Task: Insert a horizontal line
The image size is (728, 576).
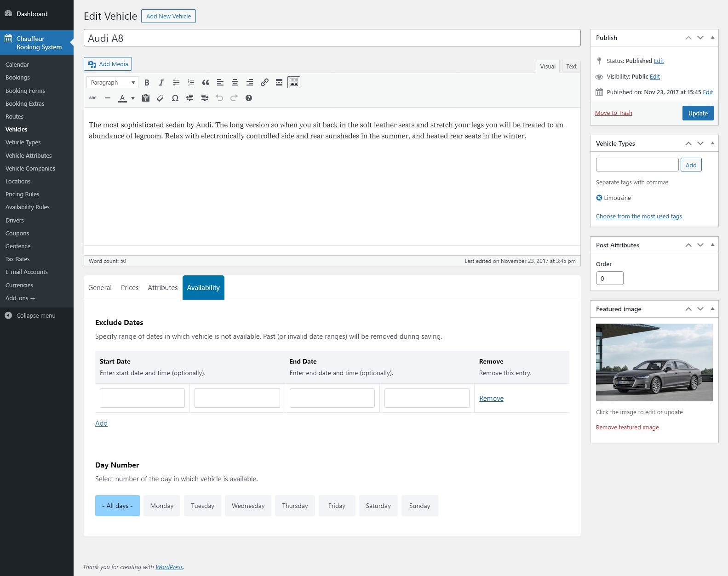Action: click(108, 98)
